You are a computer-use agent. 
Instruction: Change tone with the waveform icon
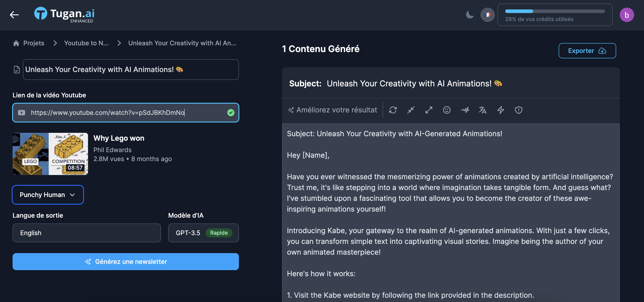(x=465, y=110)
